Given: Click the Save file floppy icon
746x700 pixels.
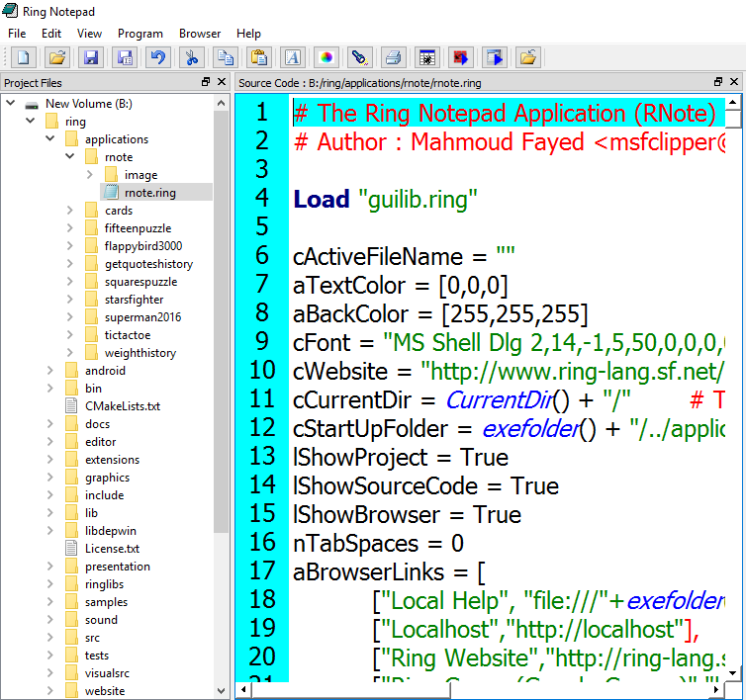Looking at the screenshot, I should coord(90,57).
